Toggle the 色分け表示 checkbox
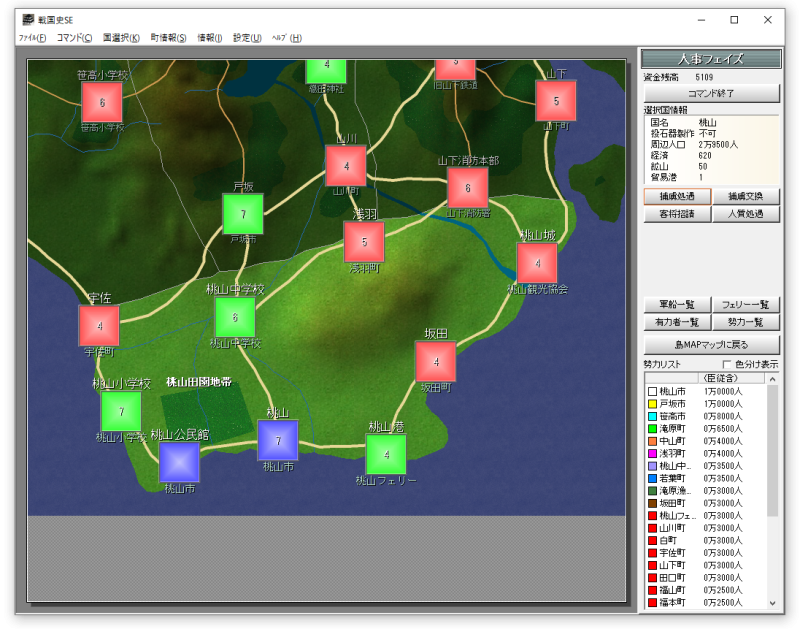Image resolution: width=800 pixels, height=629 pixels. coord(727,364)
